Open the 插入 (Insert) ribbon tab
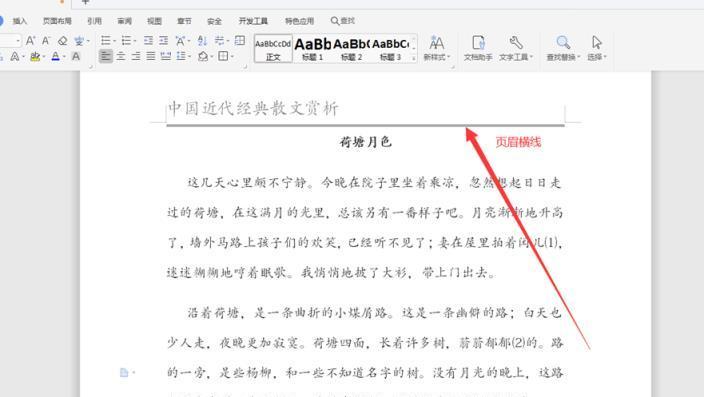Viewport: 704px width, 397px height. click(20, 21)
